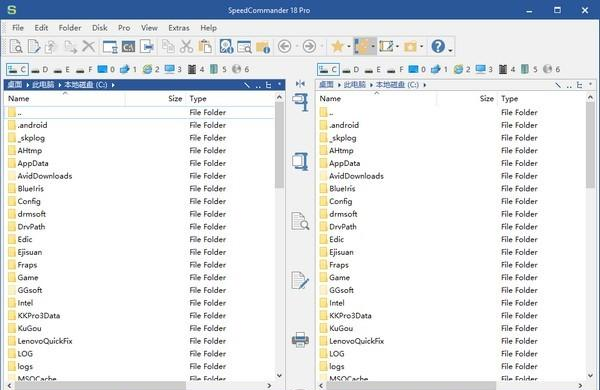This screenshot has height=390, width=600.
Task: Select drive F in right panel
Action: [x=396, y=69]
